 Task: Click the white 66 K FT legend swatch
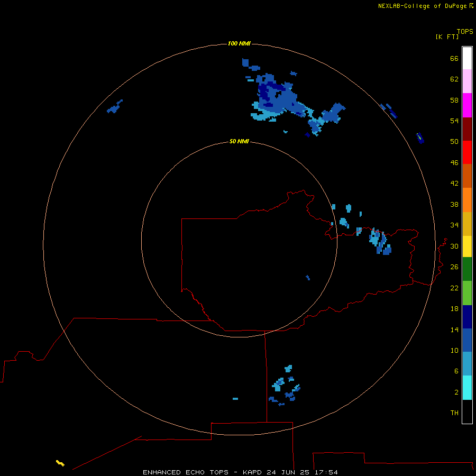tap(467, 58)
